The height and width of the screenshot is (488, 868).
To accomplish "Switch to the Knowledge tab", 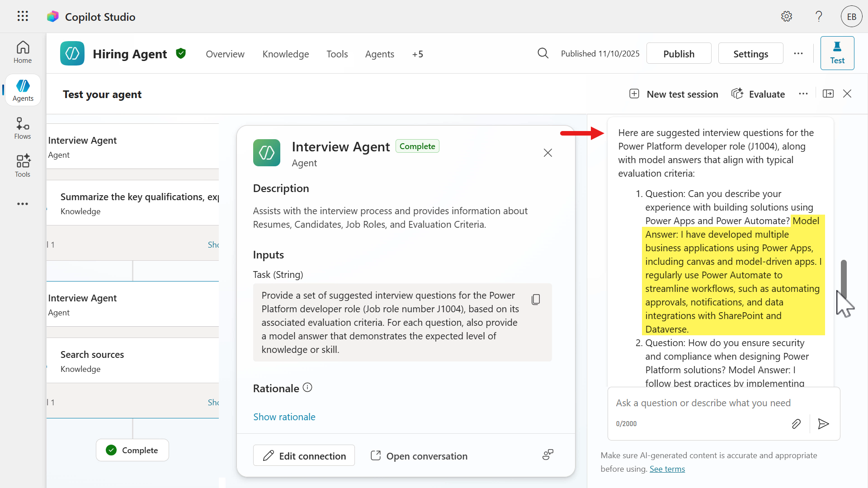I will (286, 54).
